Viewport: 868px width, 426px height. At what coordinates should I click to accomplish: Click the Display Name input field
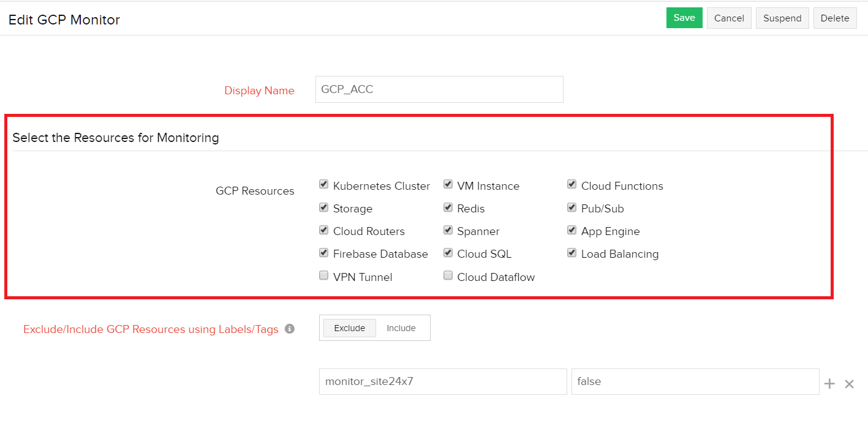(439, 89)
